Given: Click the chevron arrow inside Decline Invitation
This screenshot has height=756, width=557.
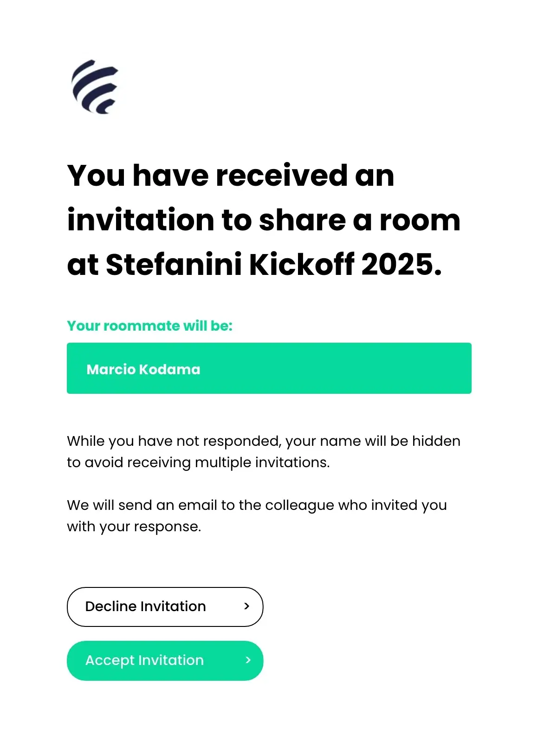Looking at the screenshot, I should (246, 606).
